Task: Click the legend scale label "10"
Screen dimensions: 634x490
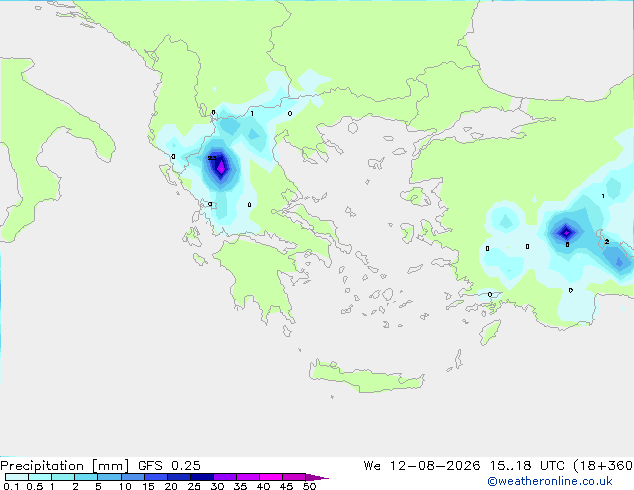Action: click(125, 486)
